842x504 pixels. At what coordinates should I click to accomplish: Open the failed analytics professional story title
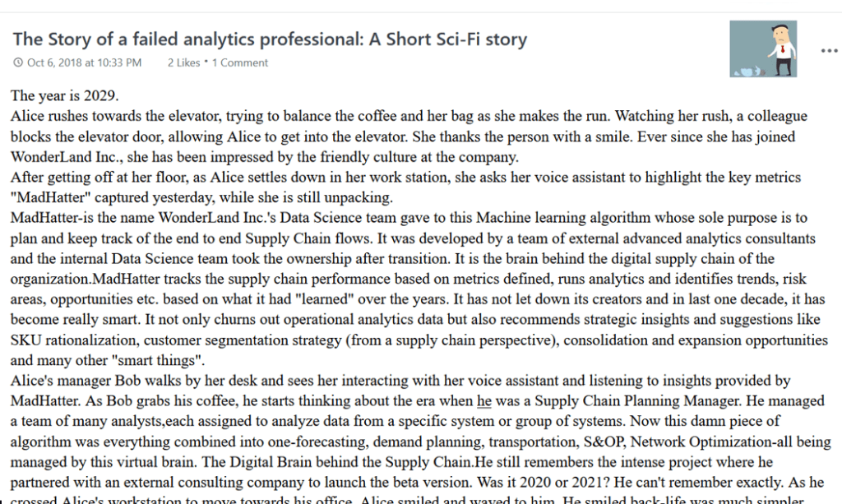click(270, 39)
